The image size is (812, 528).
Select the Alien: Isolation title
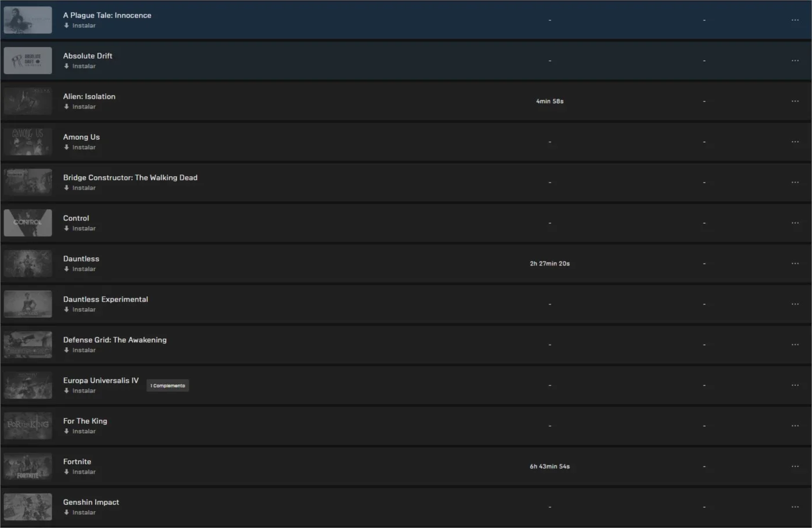pos(89,96)
